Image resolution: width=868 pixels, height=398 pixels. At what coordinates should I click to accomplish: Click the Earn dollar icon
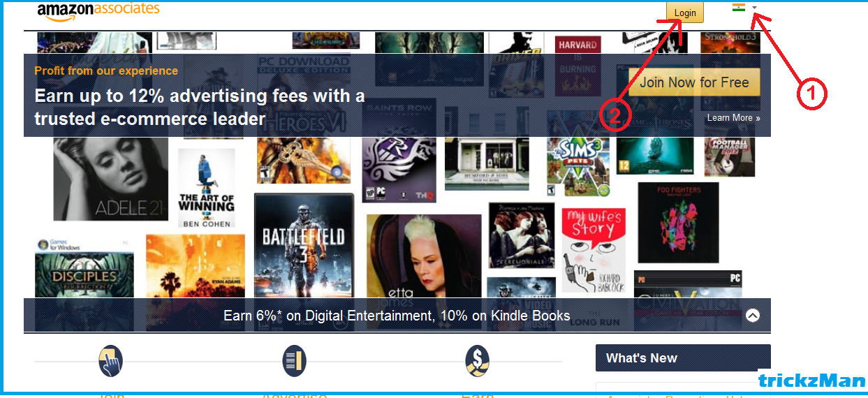(478, 361)
